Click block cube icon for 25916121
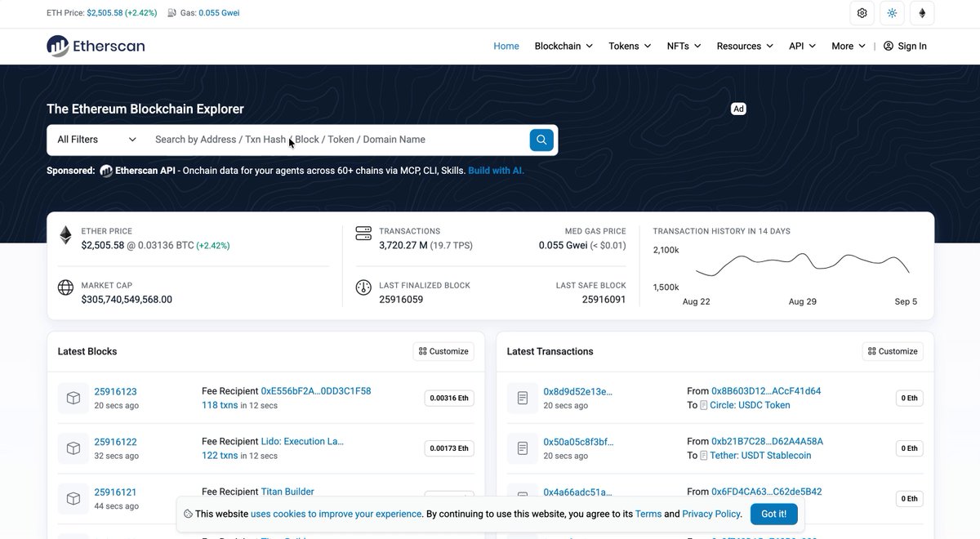 (x=73, y=498)
